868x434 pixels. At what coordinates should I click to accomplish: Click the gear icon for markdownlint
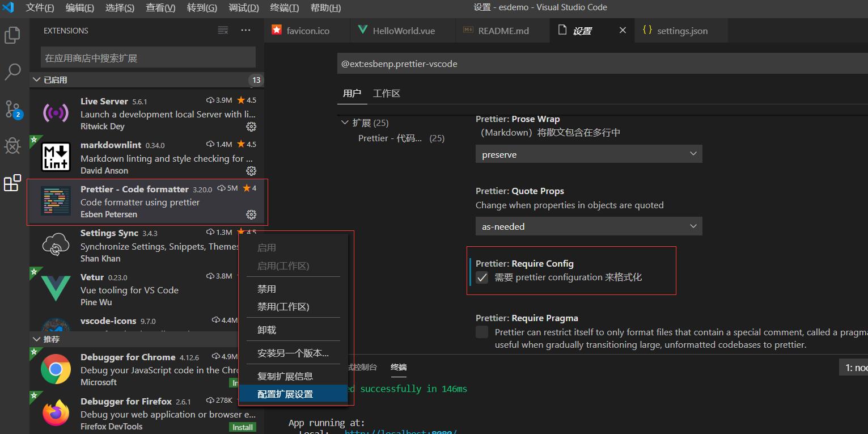coord(251,171)
